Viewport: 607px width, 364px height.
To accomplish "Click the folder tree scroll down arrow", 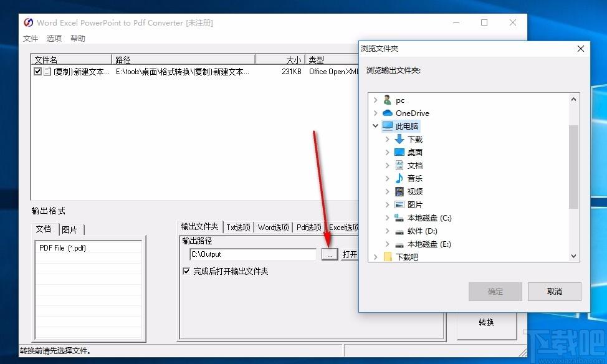I will click(x=573, y=256).
